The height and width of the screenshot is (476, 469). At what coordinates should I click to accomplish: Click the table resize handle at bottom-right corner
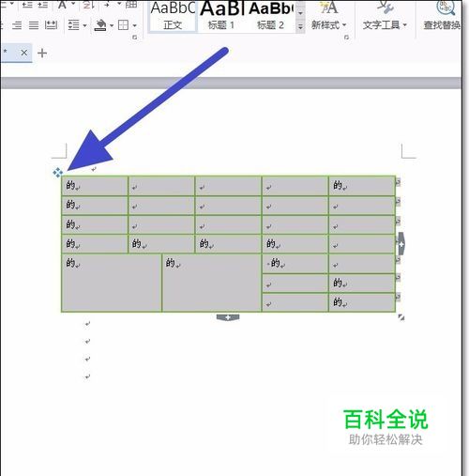click(401, 317)
